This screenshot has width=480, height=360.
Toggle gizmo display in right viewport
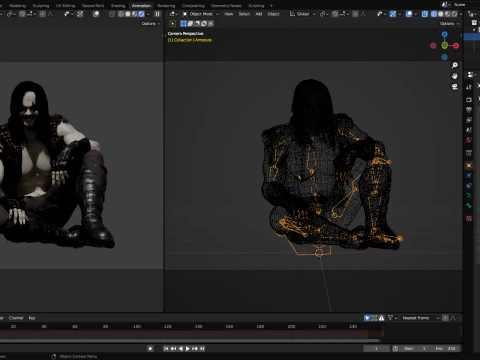coord(393,14)
